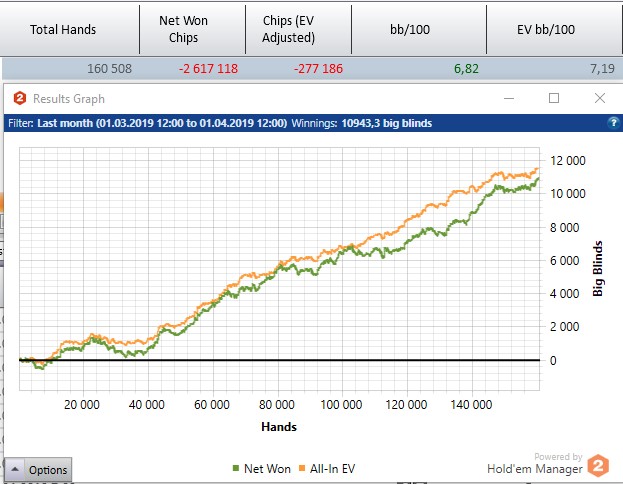Click the 100 000 hands axis label
Image resolution: width=623 pixels, height=484 pixels.
341,405
